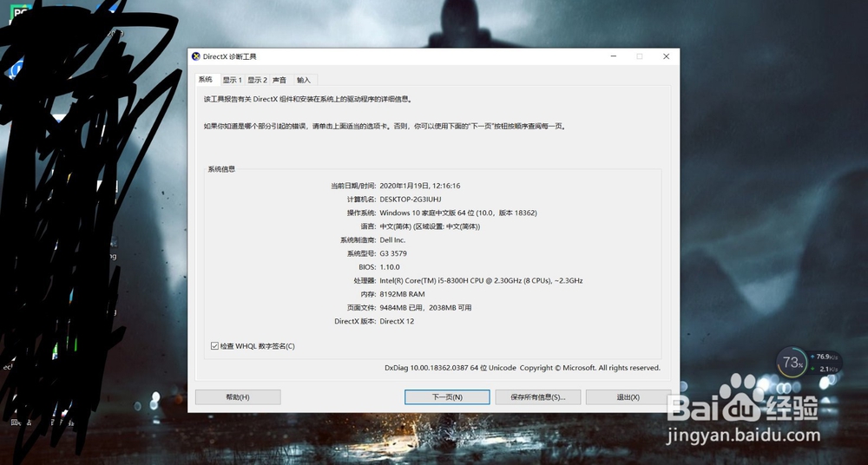Open the 输入 tab
The width and height of the screenshot is (868, 465).
304,80
